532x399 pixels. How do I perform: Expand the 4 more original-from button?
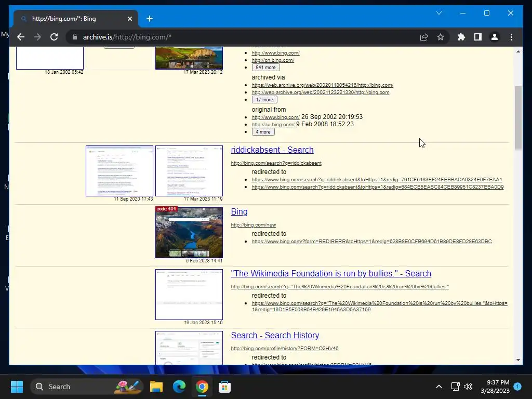click(263, 131)
